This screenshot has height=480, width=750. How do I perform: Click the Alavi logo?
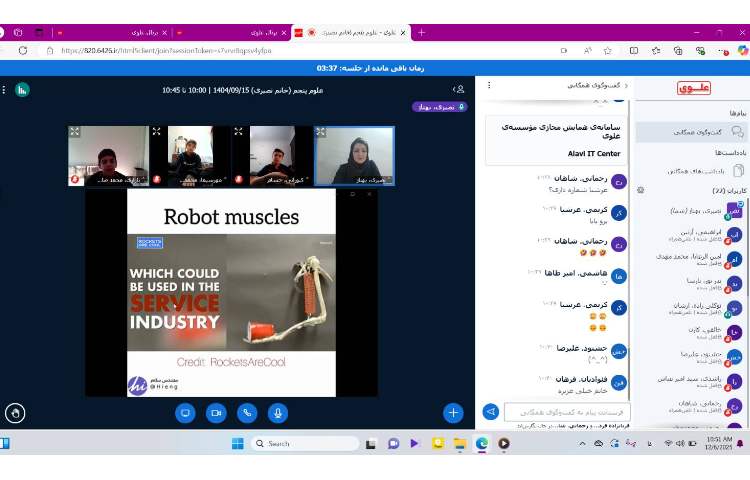(693, 88)
